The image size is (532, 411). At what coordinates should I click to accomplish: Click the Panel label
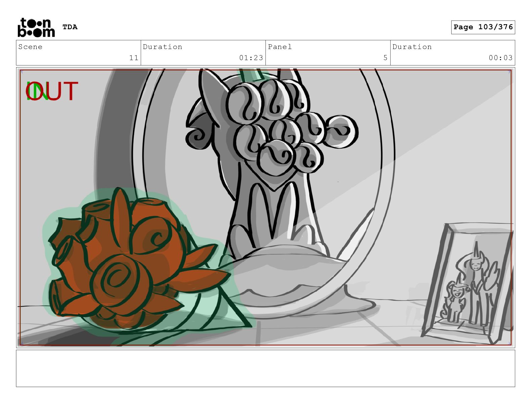pyautogui.click(x=280, y=47)
